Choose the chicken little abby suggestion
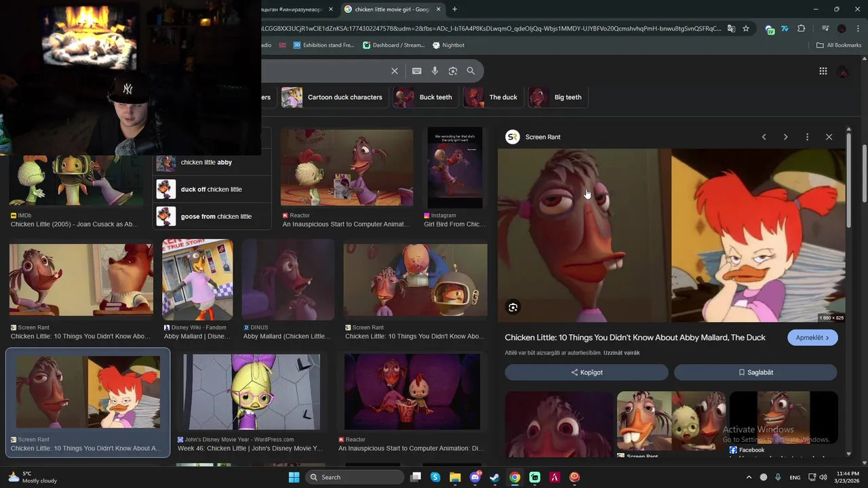 click(x=212, y=163)
